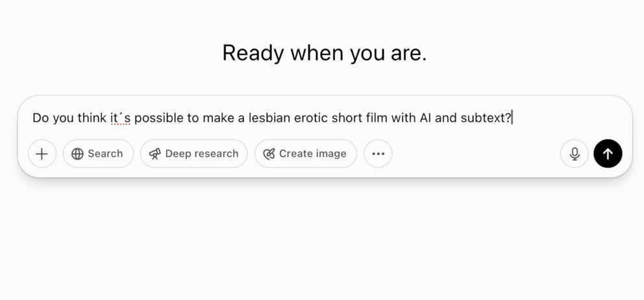This screenshot has width=644, height=300.
Task: Place cursor at the prompt's first word "Do"
Action: (40, 118)
